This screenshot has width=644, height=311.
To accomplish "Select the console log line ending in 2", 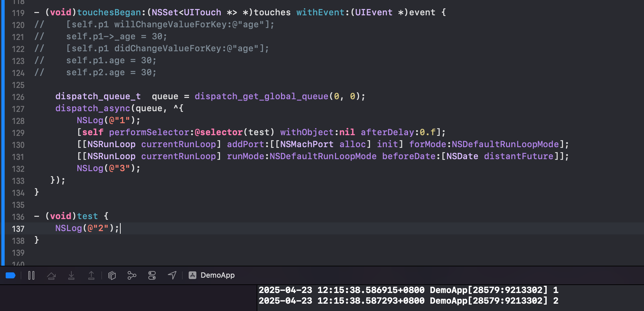I will pyautogui.click(x=409, y=301).
